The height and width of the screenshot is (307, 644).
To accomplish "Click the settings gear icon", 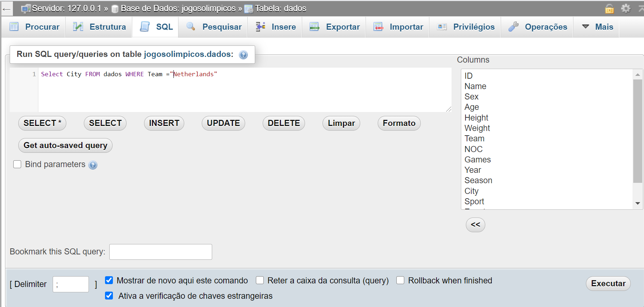I will [626, 8].
